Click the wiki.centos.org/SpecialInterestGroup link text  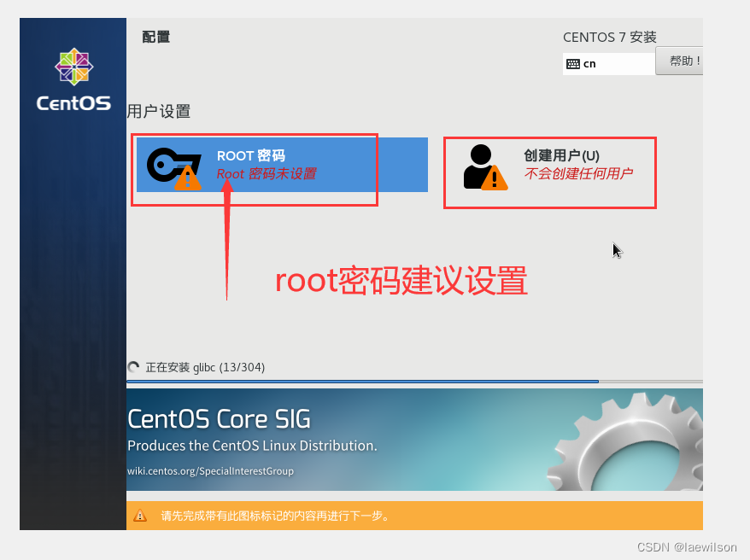[x=210, y=471]
